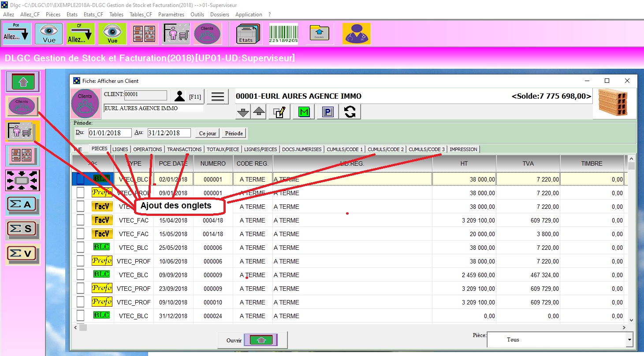Screen dimensions: 644x356
Task: Open the Etats reports toolbar icon
Action: [x=248, y=33]
